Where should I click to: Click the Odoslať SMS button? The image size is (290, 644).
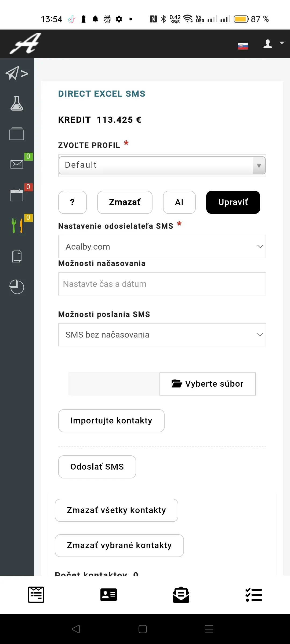point(97,467)
